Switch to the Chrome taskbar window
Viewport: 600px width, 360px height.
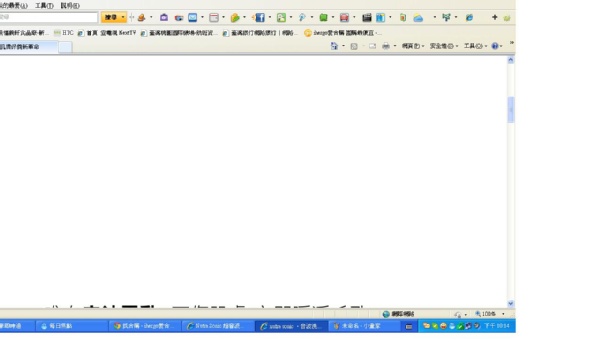(x=145, y=326)
